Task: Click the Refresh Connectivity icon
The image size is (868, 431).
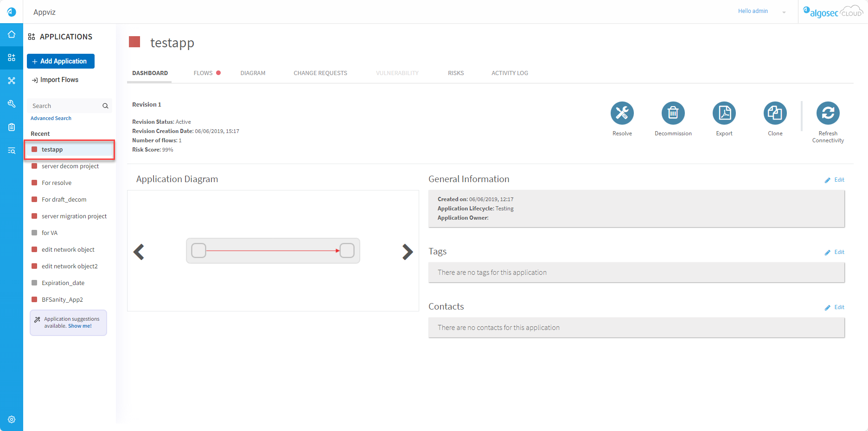Action: click(828, 113)
